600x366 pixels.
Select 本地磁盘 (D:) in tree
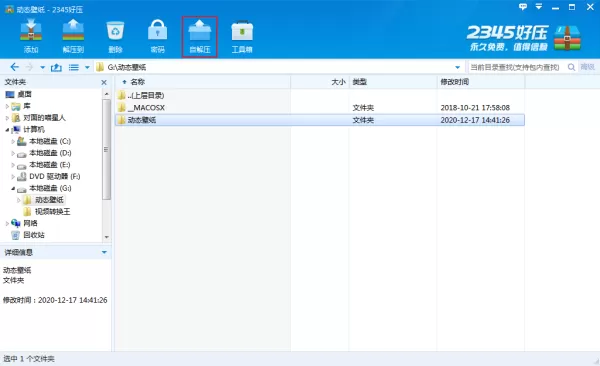pos(50,153)
